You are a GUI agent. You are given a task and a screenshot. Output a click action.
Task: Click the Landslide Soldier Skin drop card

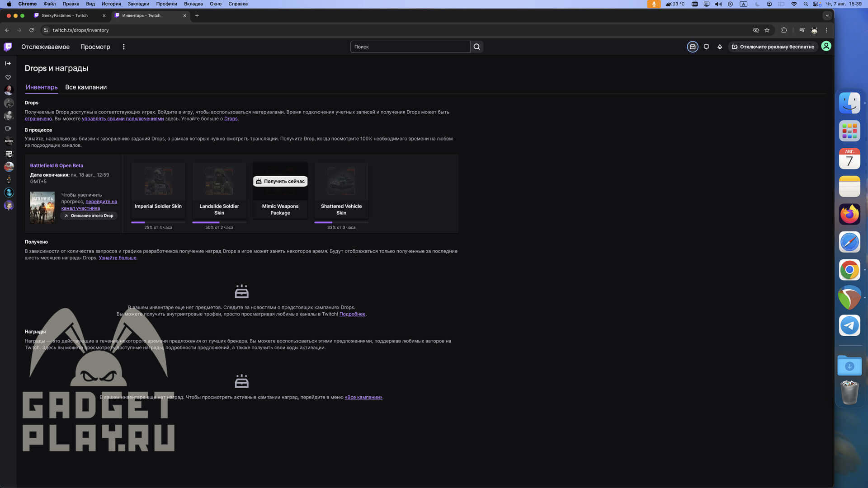pos(219,190)
